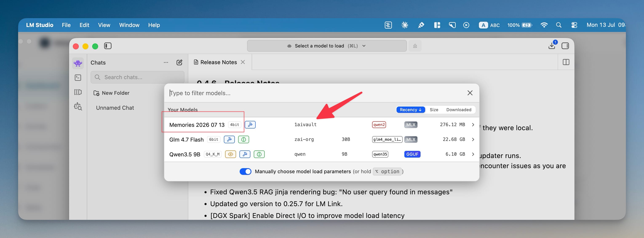Click the MLX badge on Memories row
This screenshot has height=238, width=644.
coord(411,124)
